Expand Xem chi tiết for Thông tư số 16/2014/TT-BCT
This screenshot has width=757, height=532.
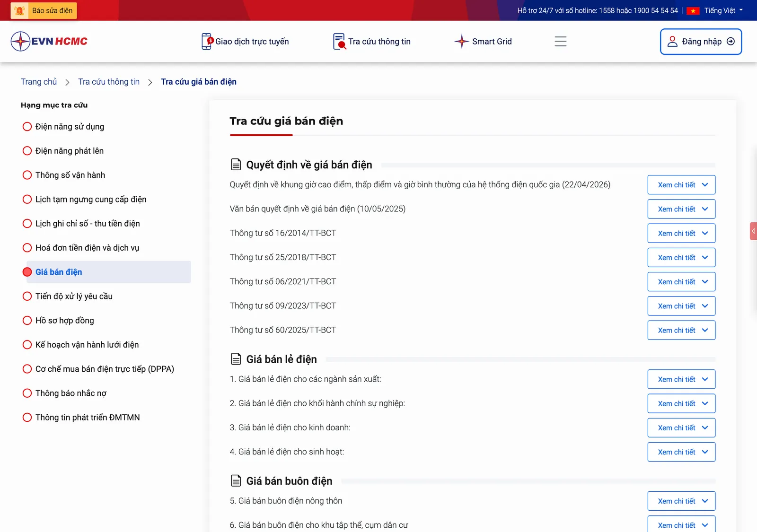[681, 233]
